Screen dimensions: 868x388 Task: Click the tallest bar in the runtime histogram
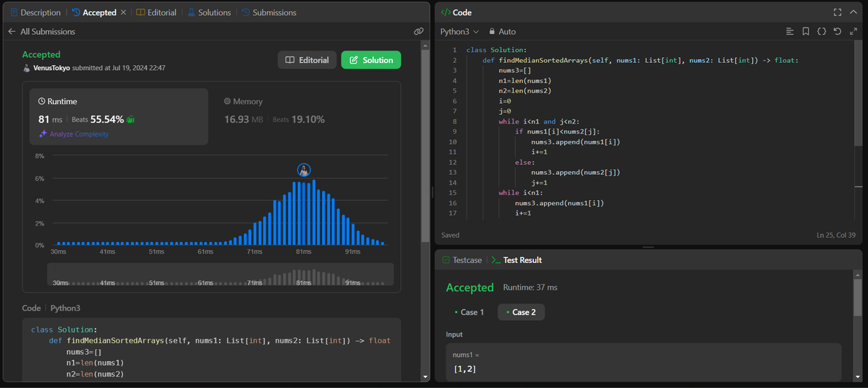click(x=314, y=212)
